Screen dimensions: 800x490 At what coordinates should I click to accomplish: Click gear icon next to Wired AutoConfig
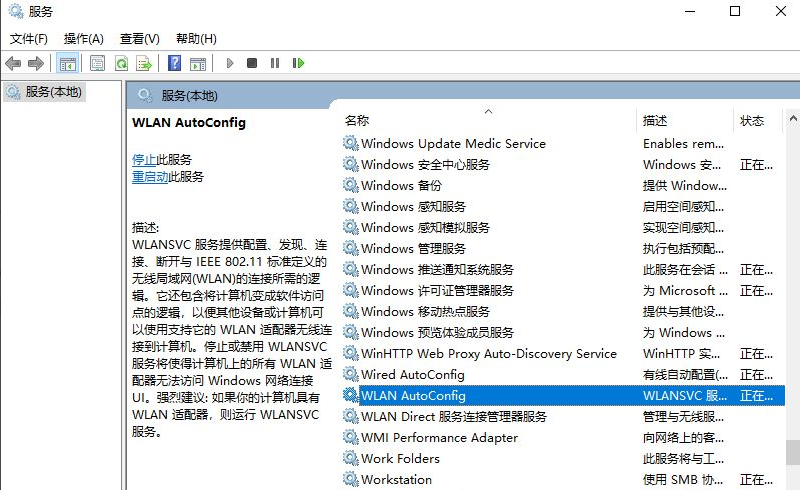click(x=351, y=374)
